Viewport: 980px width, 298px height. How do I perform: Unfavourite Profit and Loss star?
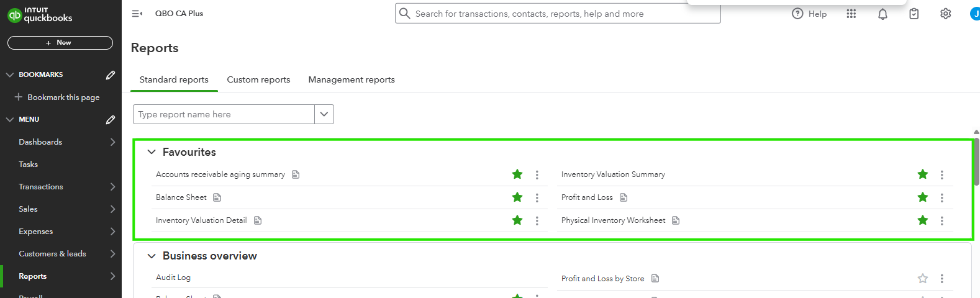point(923,197)
